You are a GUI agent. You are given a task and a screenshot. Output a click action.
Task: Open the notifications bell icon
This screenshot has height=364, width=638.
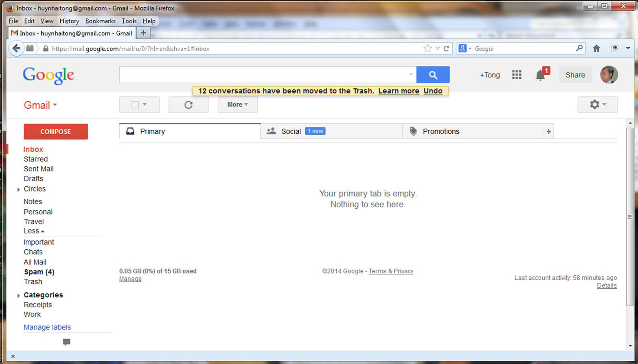click(540, 75)
